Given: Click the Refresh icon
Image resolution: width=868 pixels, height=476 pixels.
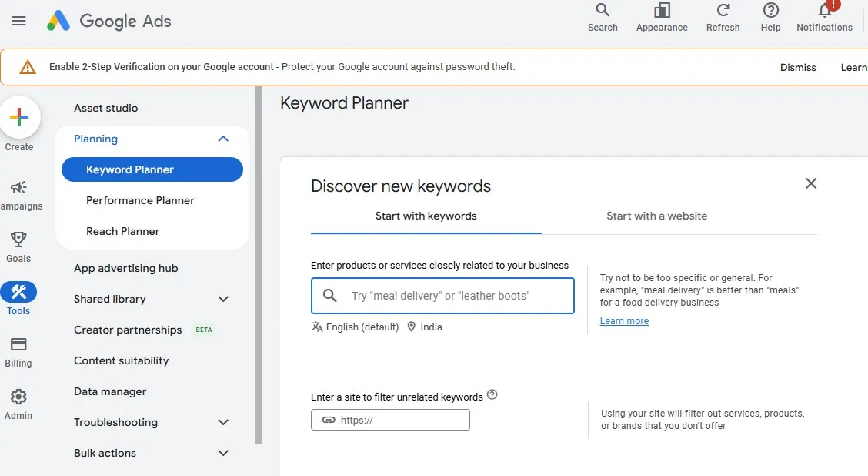Looking at the screenshot, I should 723,10.
